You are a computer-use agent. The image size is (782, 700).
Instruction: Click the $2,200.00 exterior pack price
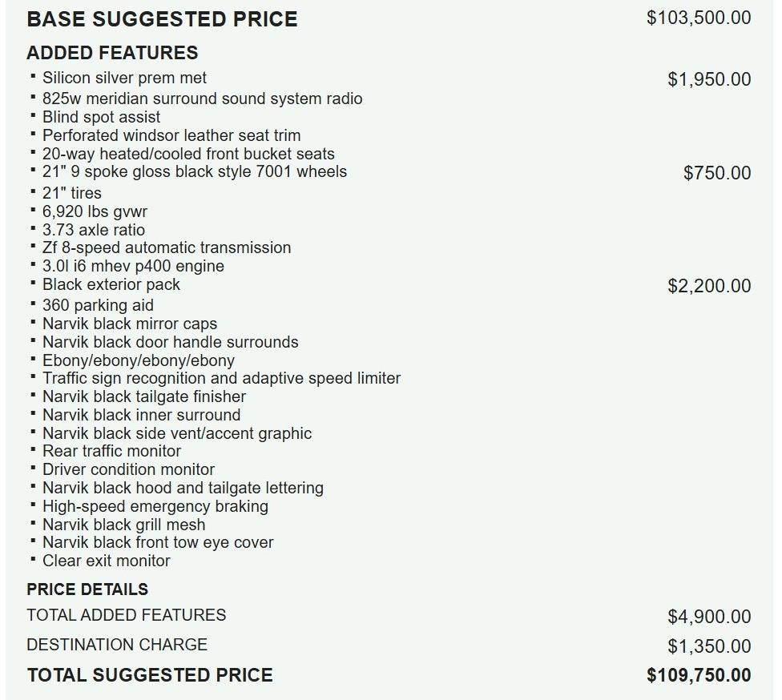pos(709,286)
